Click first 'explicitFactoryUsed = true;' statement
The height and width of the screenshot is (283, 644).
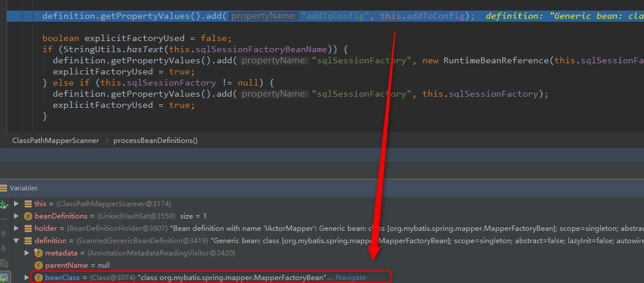pyautogui.click(x=124, y=71)
